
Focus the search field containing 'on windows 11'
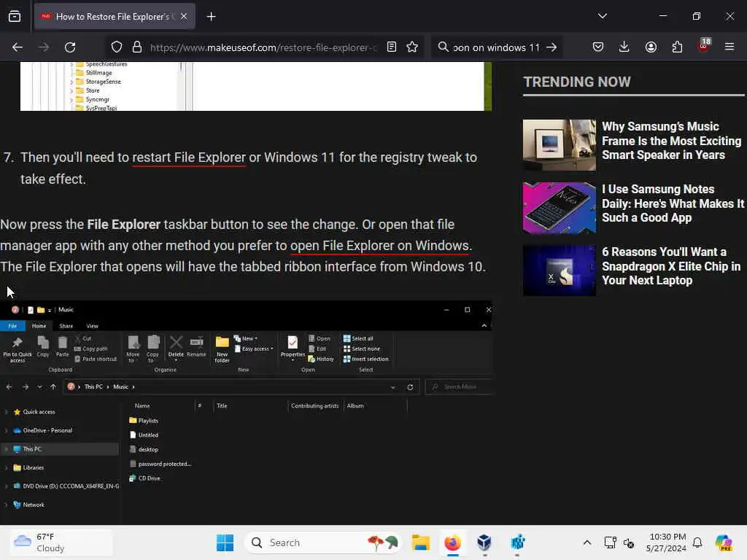[x=496, y=47]
